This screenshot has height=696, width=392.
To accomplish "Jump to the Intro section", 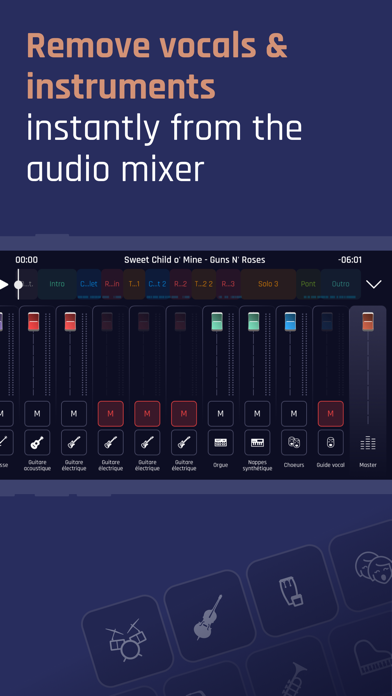I will coord(57,284).
